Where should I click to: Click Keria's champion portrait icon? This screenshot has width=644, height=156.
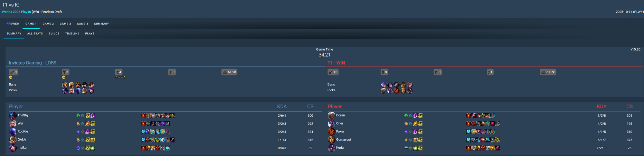click(x=332, y=148)
